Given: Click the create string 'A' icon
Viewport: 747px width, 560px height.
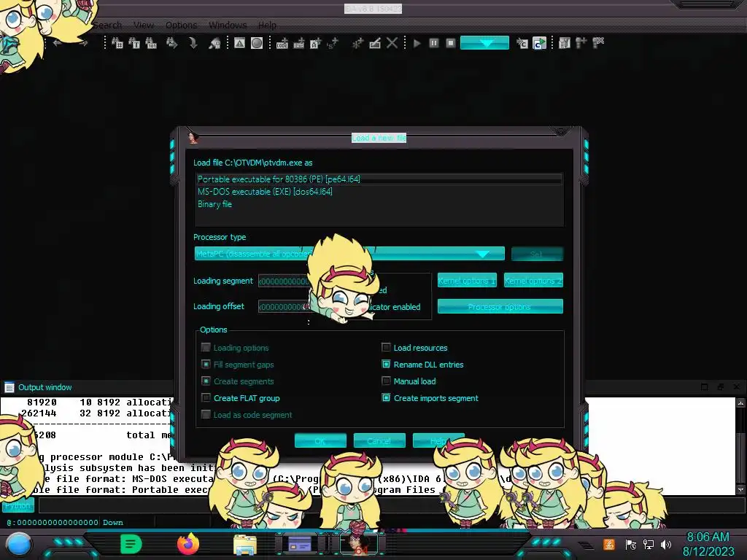Looking at the screenshot, I should 315,43.
